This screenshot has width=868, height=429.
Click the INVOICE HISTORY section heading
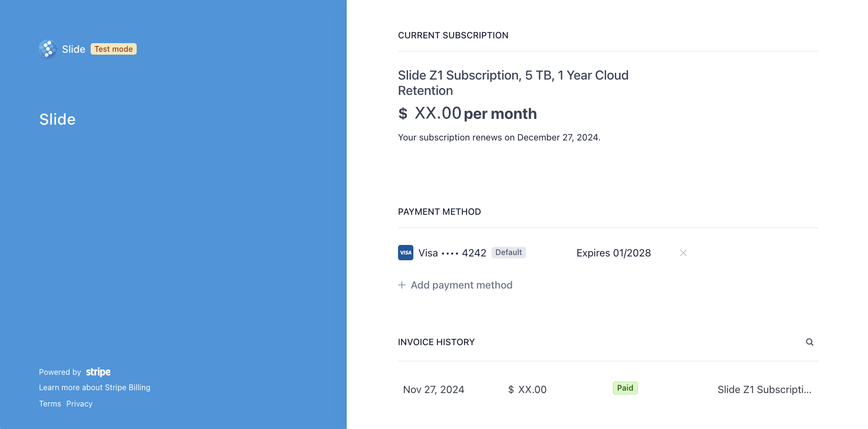[x=436, y=342]
